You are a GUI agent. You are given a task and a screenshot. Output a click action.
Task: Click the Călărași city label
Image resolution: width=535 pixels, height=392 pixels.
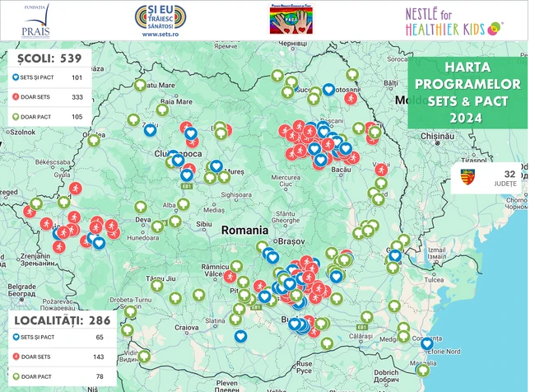361,336
